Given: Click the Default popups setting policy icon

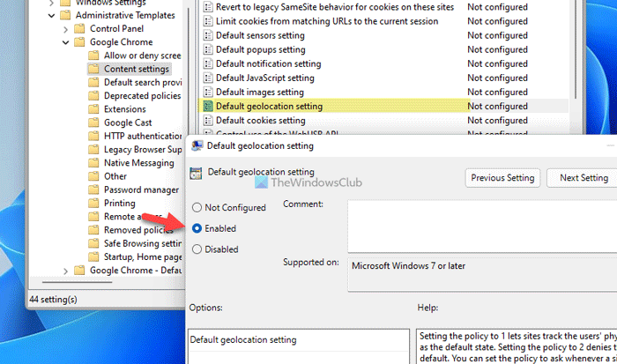Looking at the screenshot, I should coord(208,49).
